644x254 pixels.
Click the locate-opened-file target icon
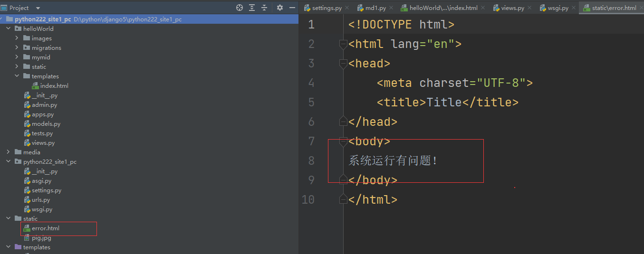click(x=240, y=8)
